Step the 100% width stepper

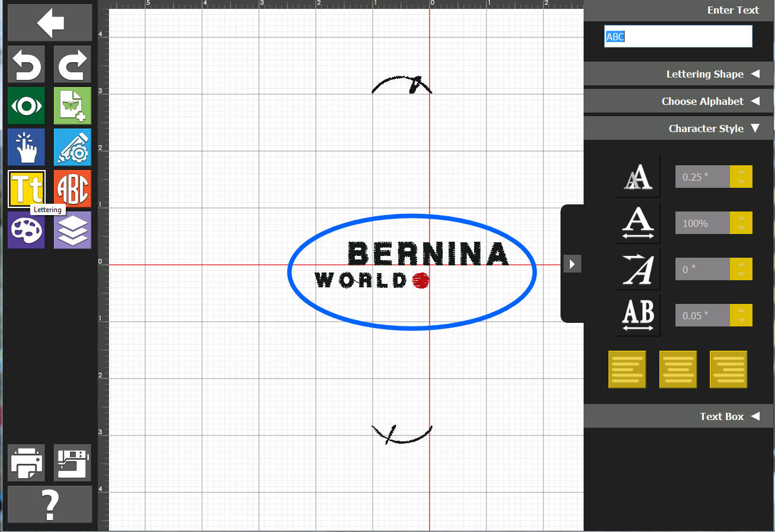(741, 223)
